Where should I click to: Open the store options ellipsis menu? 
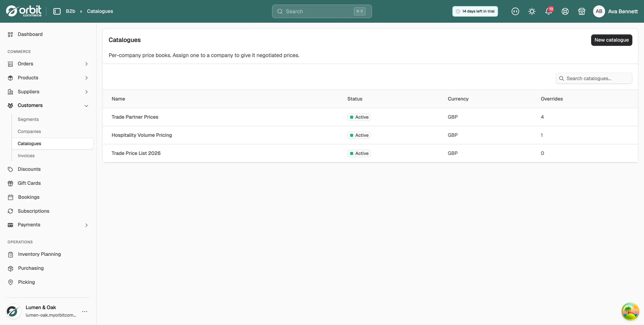(x=85, y=311)
